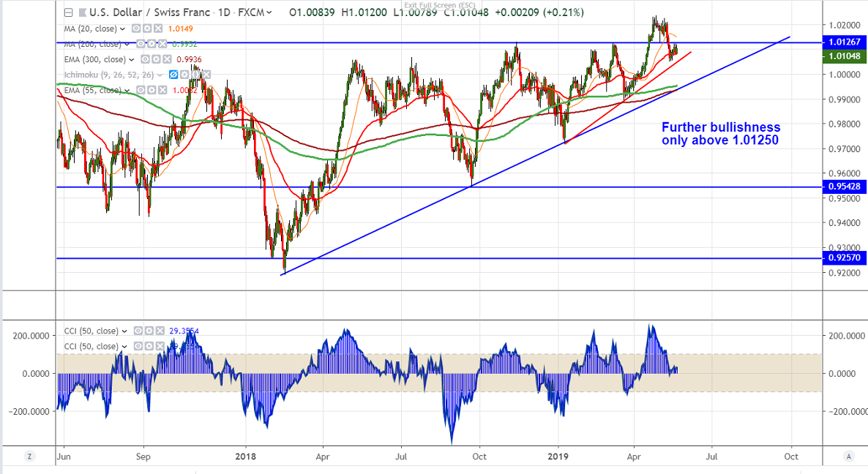Click the flag icon beside U.S. Dollar title
This screenshot has width=868, height=474.
[82, 12]
